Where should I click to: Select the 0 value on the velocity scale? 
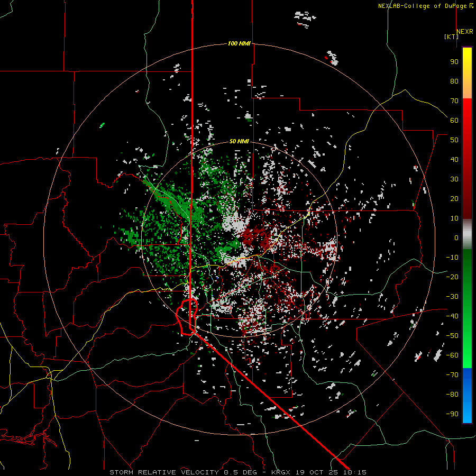coord(456,237)
